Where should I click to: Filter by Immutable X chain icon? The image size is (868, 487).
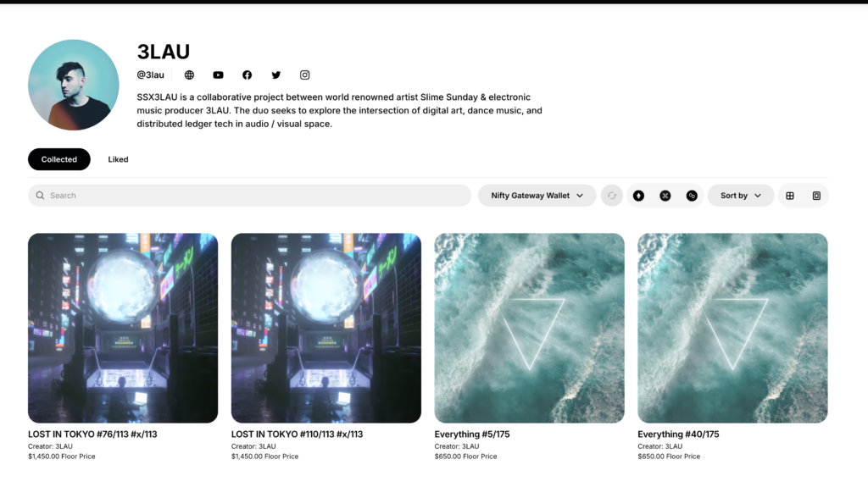click(x=665, y=196)
